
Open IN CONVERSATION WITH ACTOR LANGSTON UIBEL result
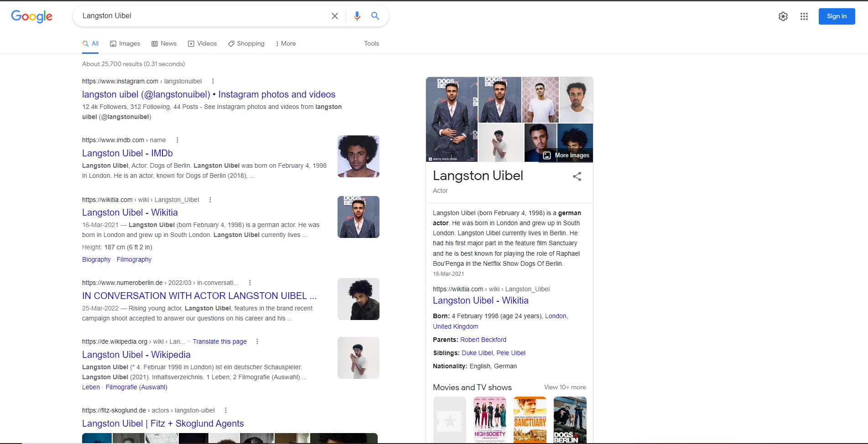pyautogui.click(x=199, y=296)
